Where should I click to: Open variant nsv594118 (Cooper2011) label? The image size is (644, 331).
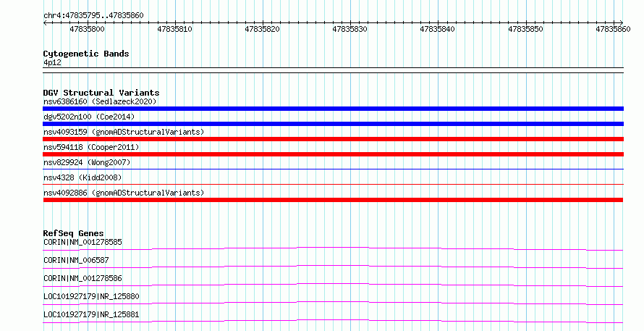click(x=91, y=147)
